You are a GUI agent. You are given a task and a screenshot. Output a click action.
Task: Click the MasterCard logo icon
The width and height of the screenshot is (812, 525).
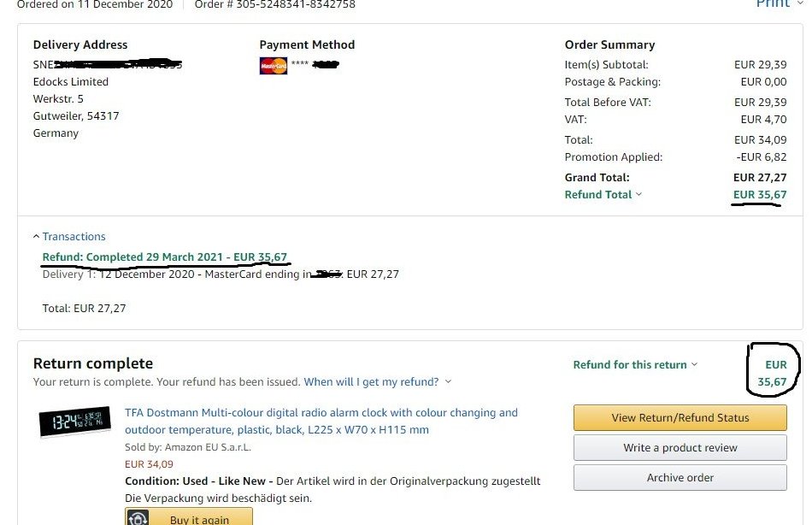click(x=273, y=66)
